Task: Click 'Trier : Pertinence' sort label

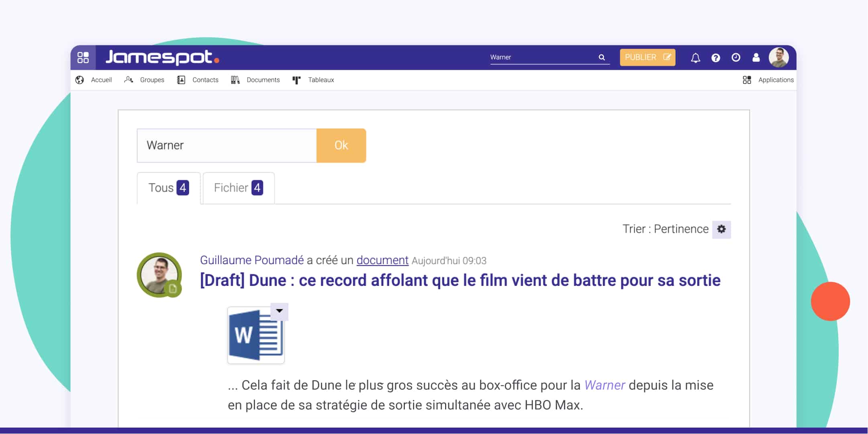Action: pos(666,229)
